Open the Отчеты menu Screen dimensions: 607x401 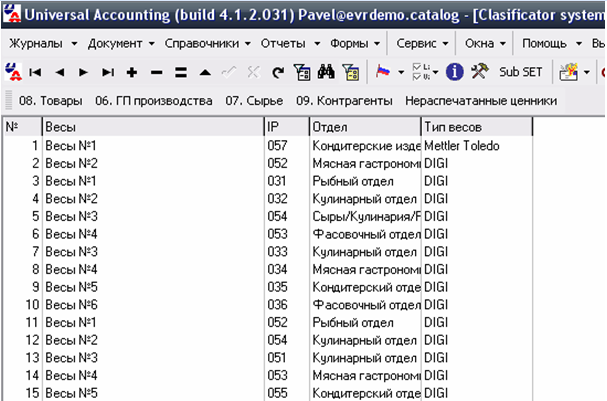tap(290, 43)
